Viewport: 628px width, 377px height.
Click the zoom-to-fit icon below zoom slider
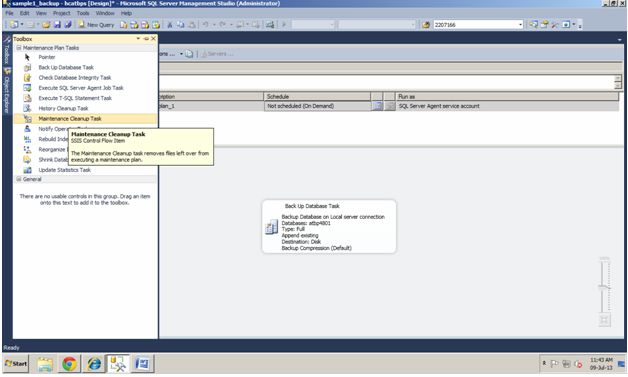pos(604,320)
